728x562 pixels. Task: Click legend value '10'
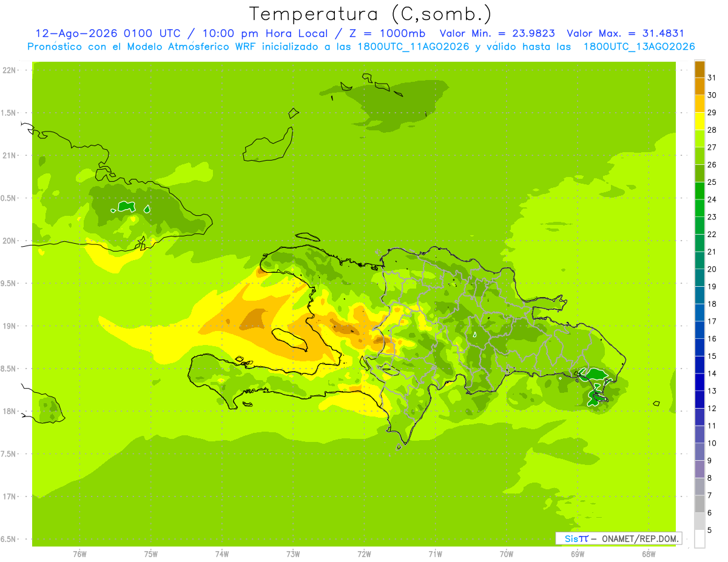[x=712, y=443]
